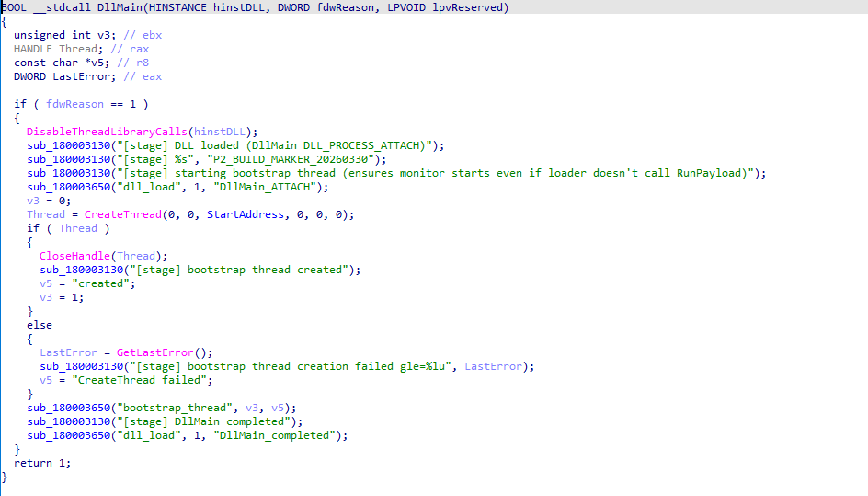The image size is (868, 496).
Task: Click the '// r8' register comment
Action: coord(132,63)
